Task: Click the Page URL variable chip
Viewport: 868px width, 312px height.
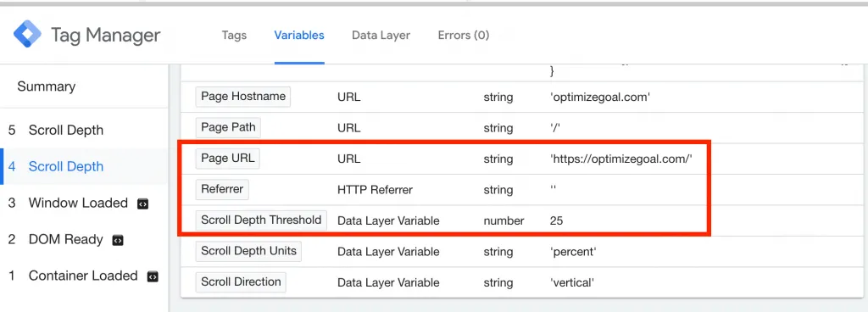Action: [x=227, y=159]
